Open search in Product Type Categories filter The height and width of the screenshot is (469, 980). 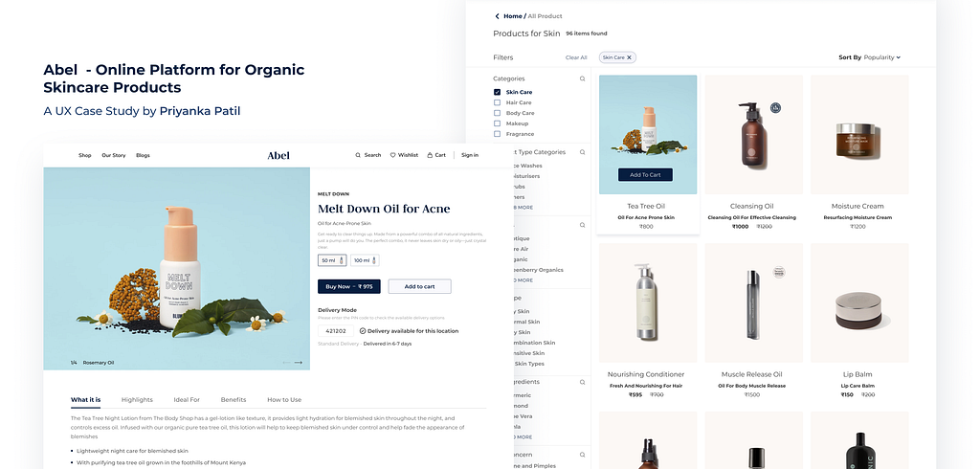point(583,152)
